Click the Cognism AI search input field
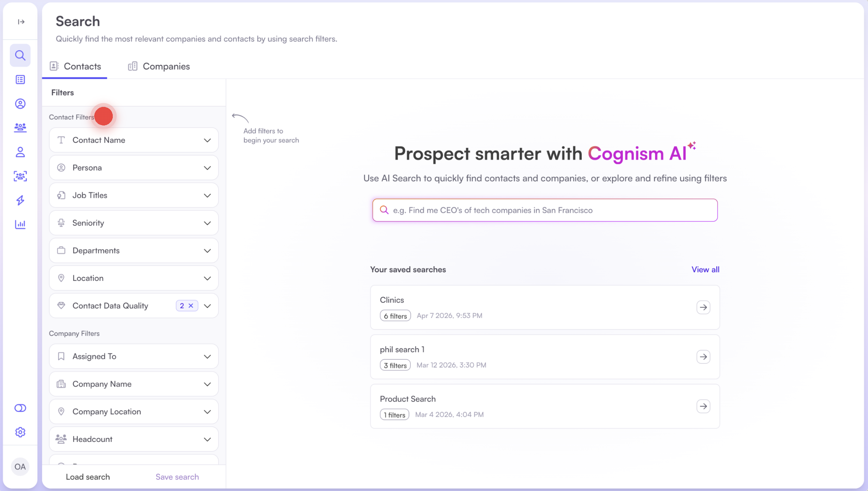868x491 pixels. (x=545, y=210)
